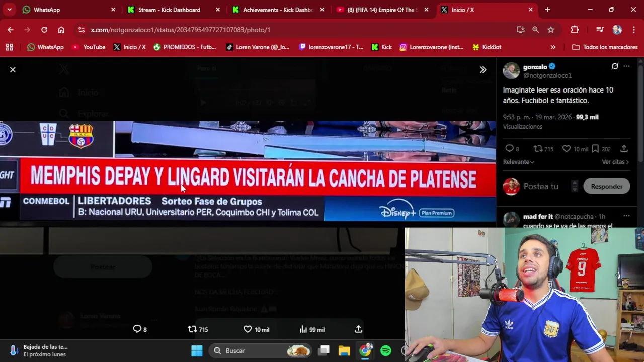Open the zoom magnifier icon in address bar
The image size is (644, 362).
[x=536, y=30]
